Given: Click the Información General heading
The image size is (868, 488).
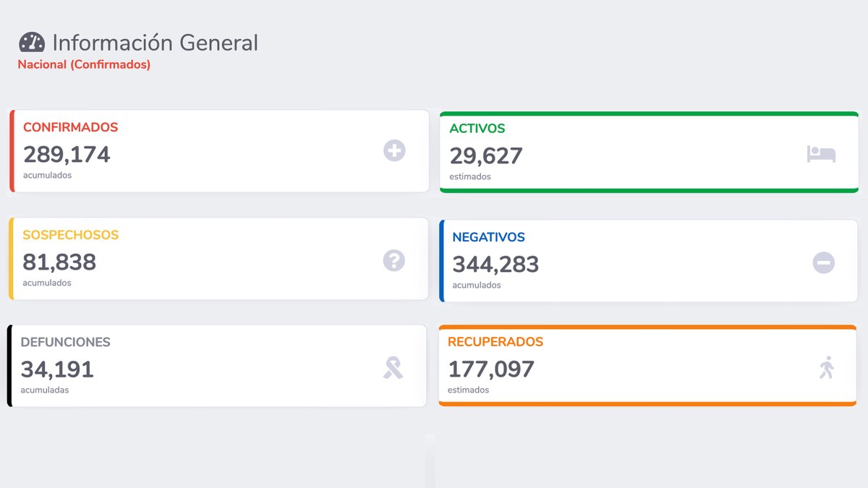Looking at the screenshot, I should (x=155, y=43).
